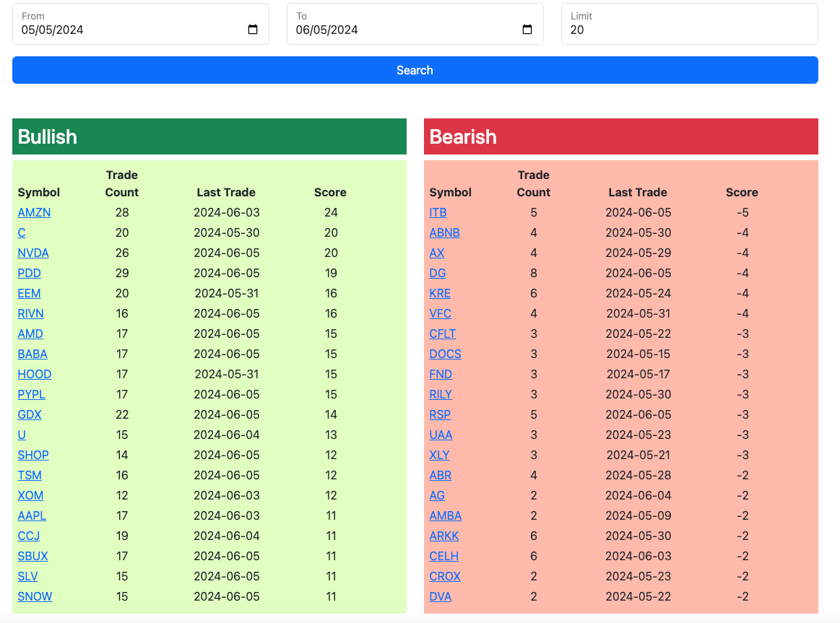This screenshot has width=840, height=623.
Task: Open the ARKK symbol link
Action: tap(444, 536)
